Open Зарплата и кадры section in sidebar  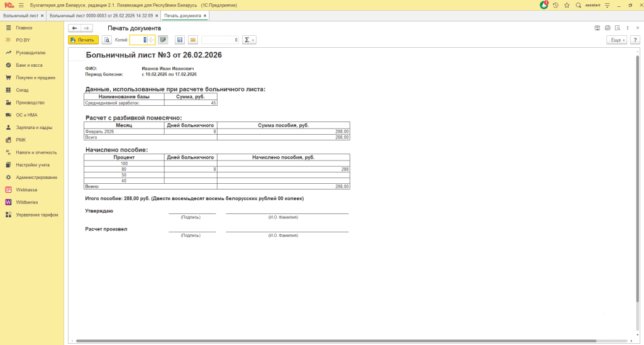[x=34, y=127]
